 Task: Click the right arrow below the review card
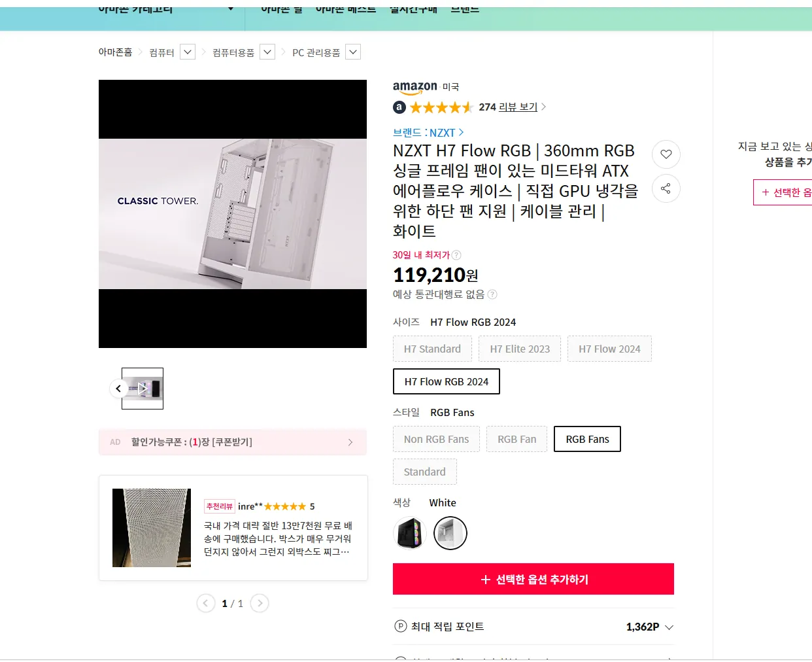[260, 603]
